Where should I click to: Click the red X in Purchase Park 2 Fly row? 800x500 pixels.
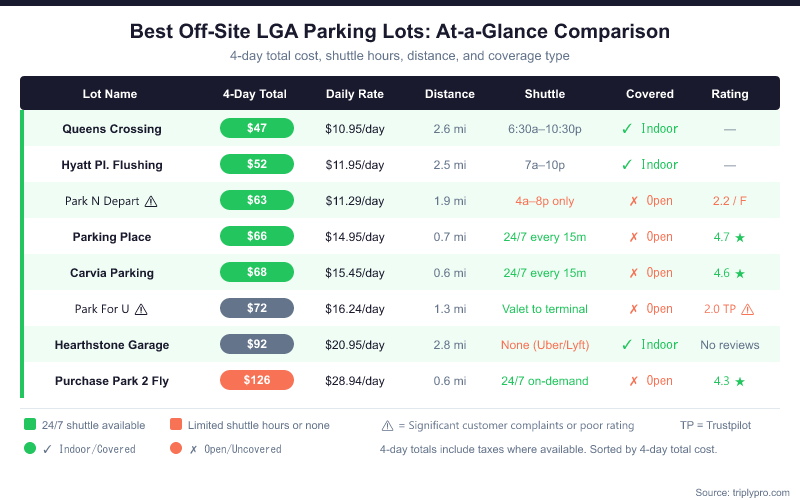coord(633,381)
